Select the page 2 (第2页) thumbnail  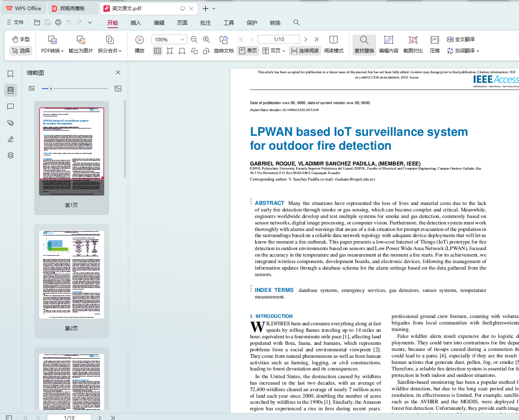coord(72,274)
